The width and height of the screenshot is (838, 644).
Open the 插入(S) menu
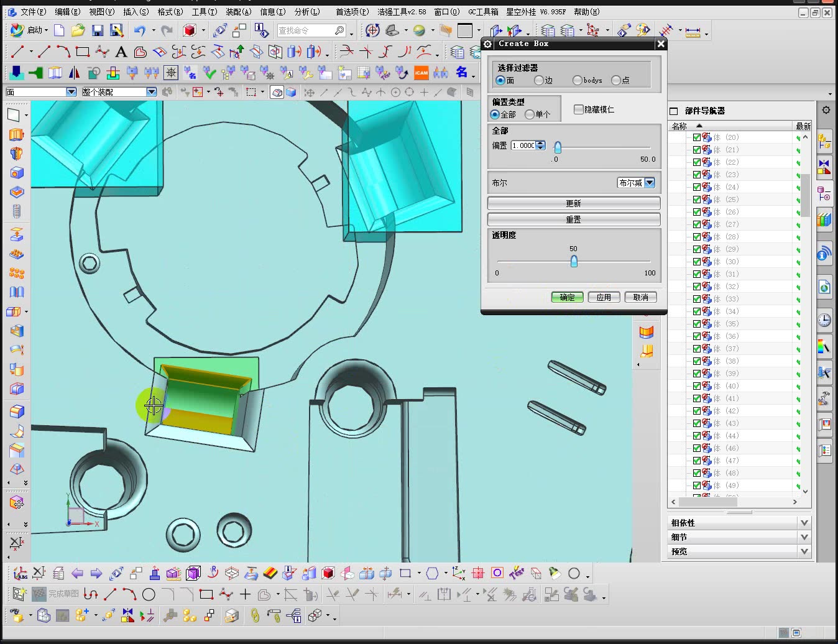(x=136, y=12)
